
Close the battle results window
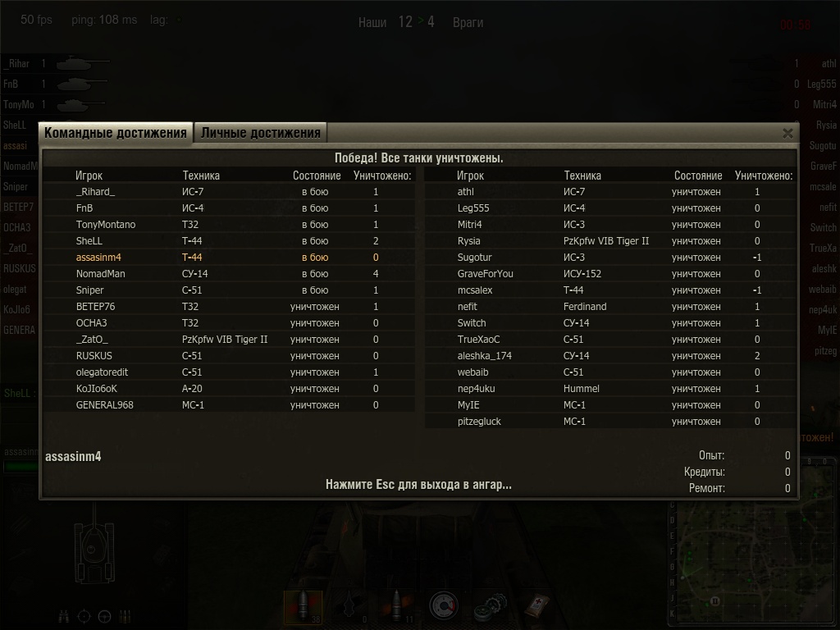pos(787,134)
